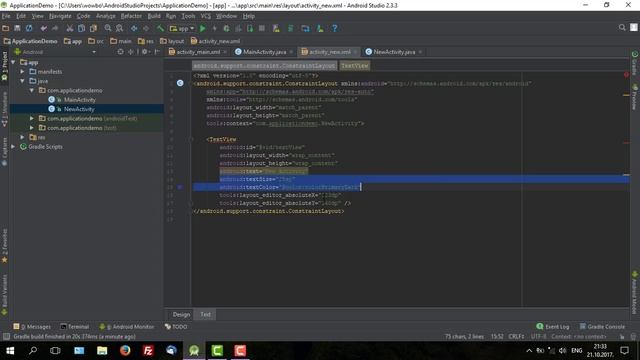Open the app run configuration dropdown
The height and width of the screenshot is (360, 640).
182,28
